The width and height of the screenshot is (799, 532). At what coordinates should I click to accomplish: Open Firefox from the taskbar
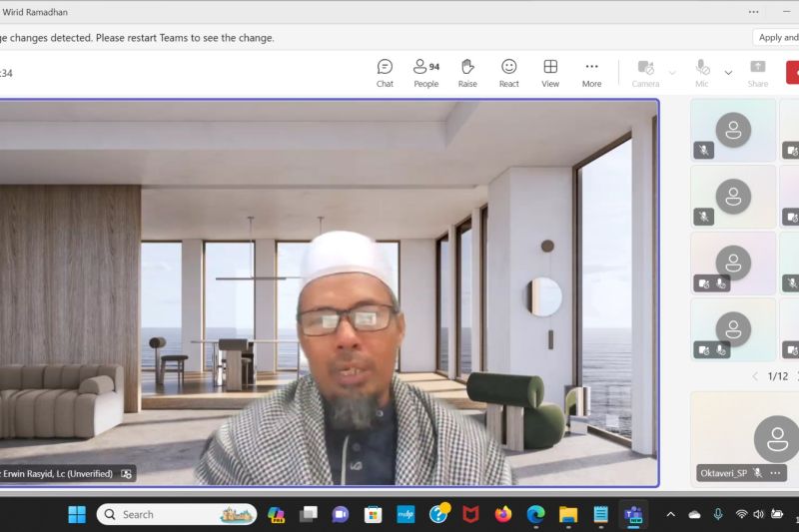(x=503, y=514)
